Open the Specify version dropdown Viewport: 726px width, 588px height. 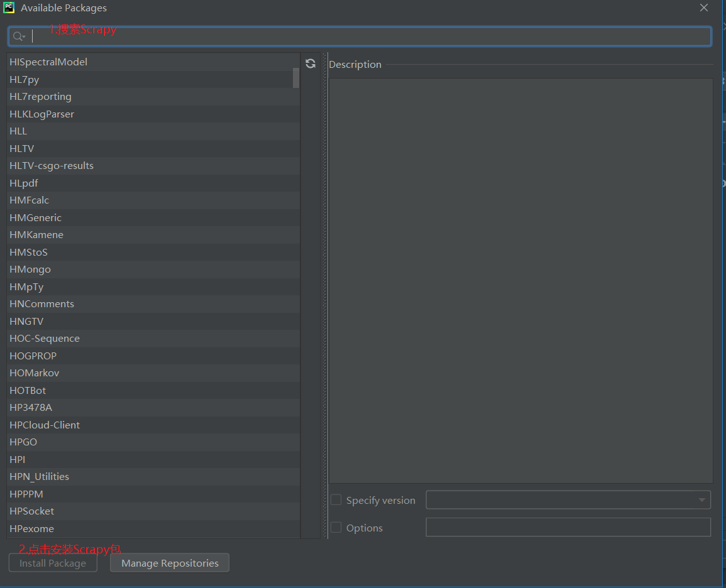point(568,499)
